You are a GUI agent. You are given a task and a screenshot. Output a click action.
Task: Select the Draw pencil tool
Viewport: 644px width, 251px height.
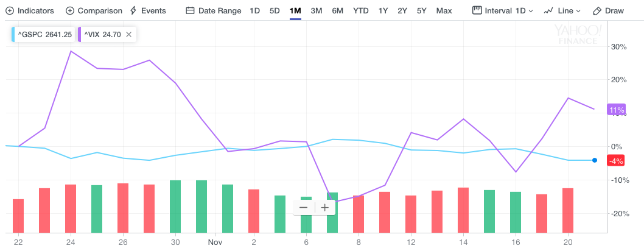608,11
